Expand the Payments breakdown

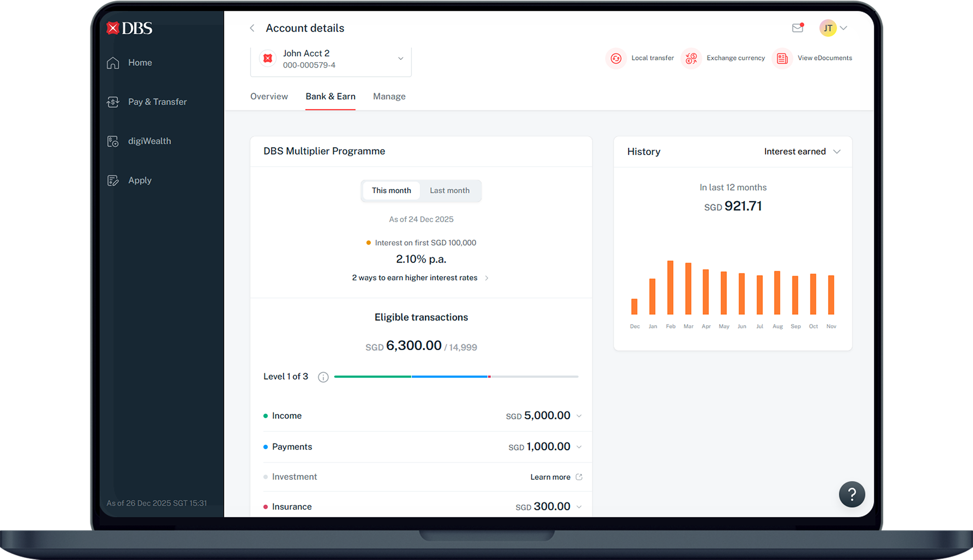coord(578,447)
